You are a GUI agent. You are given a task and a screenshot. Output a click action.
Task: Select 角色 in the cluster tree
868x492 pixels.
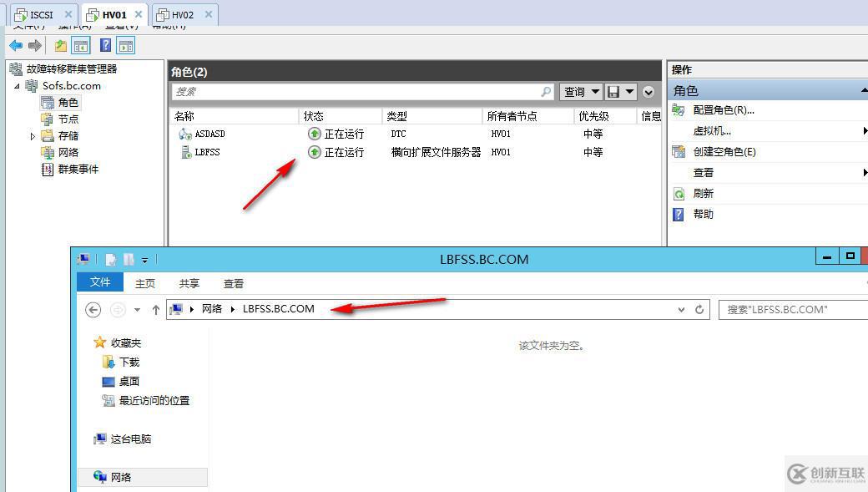point(68,103)
